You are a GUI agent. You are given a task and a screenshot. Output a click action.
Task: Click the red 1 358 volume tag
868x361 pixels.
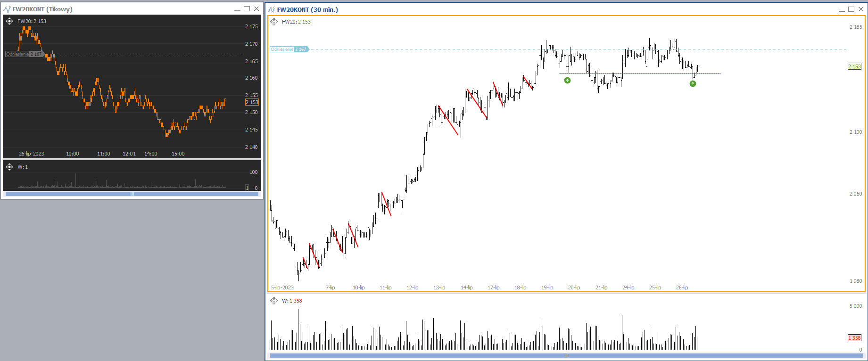[x=854, y=338]
